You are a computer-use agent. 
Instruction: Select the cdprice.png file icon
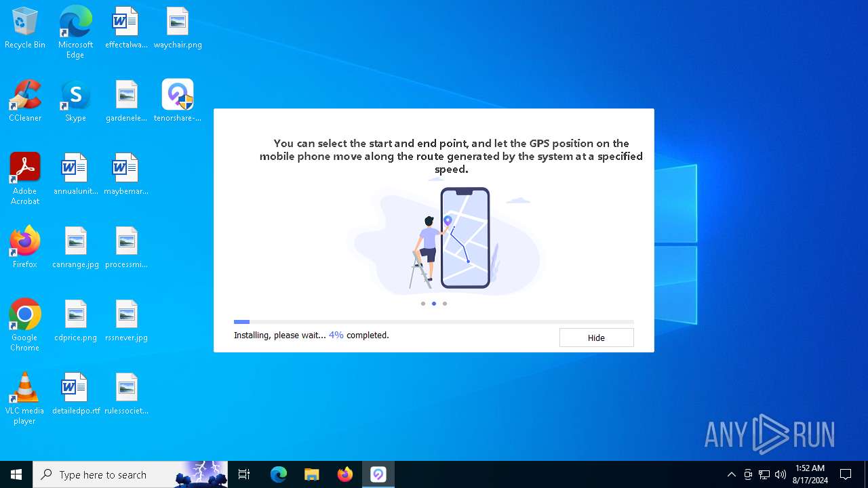point(75,321)
